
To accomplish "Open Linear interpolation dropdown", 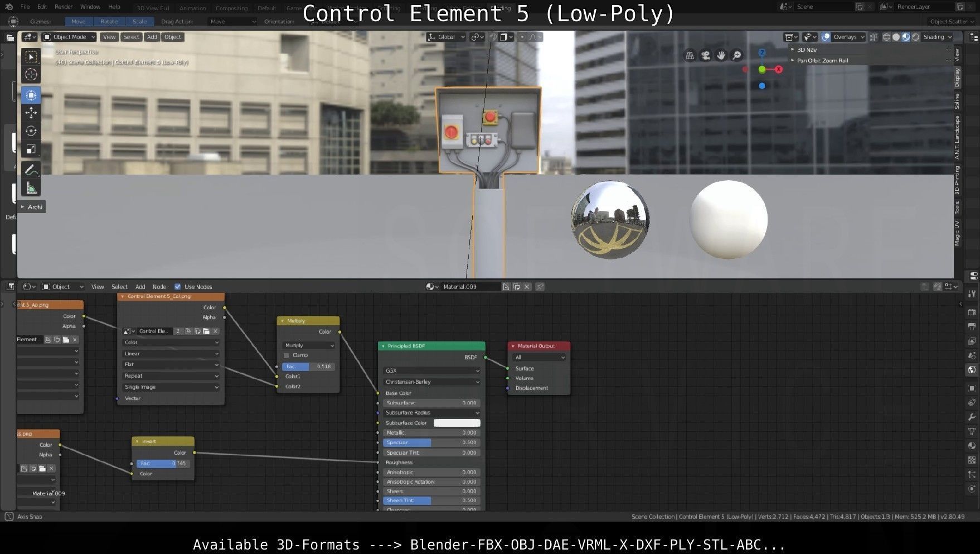I will (171, 354).
